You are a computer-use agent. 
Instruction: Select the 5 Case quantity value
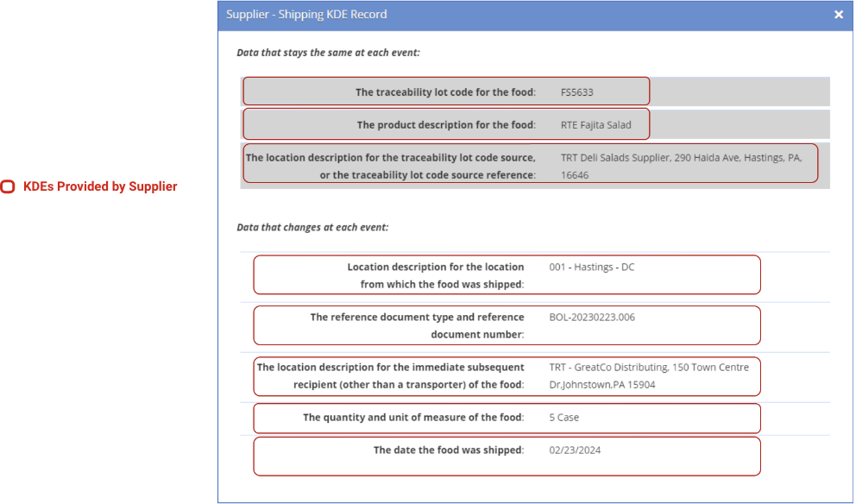[x=563, y=418]
